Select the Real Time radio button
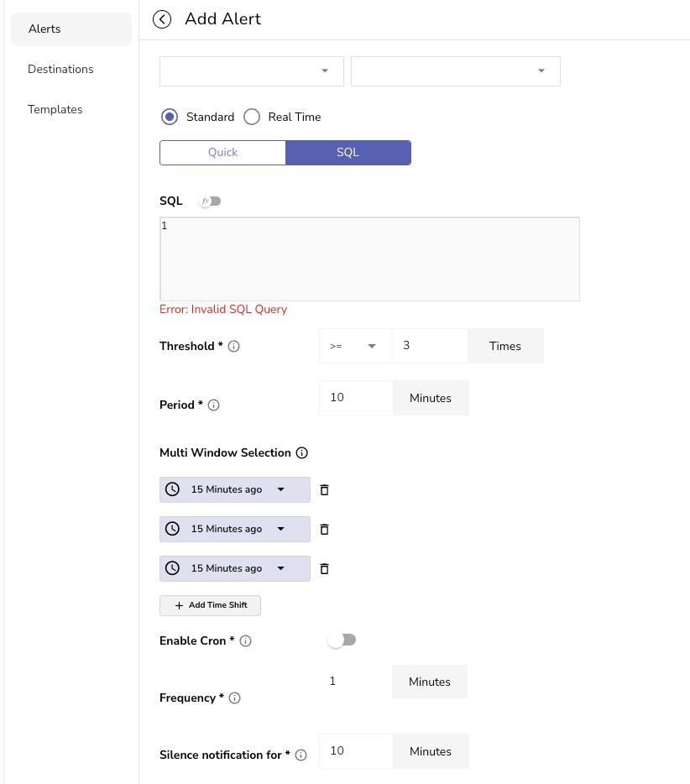 252,117
